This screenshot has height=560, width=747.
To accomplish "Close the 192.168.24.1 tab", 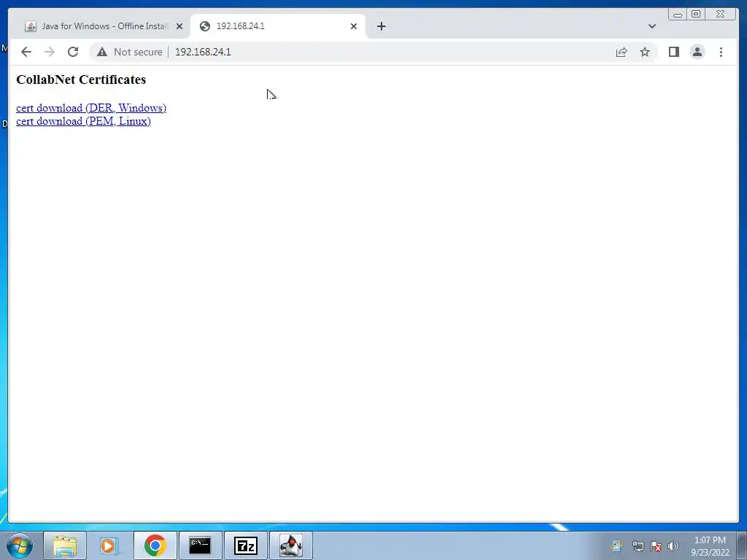I will (x=354, y=26).
